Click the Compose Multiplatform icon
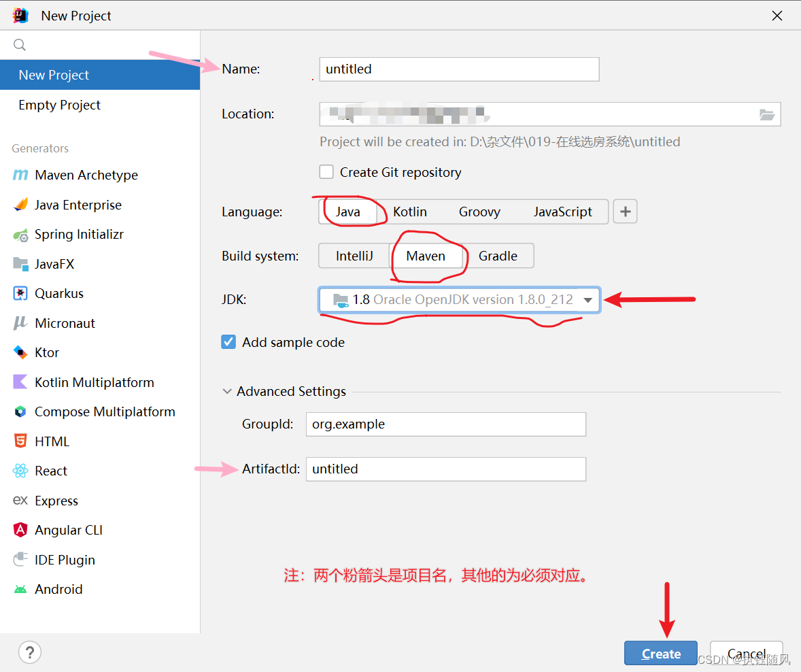 (20, 412)
